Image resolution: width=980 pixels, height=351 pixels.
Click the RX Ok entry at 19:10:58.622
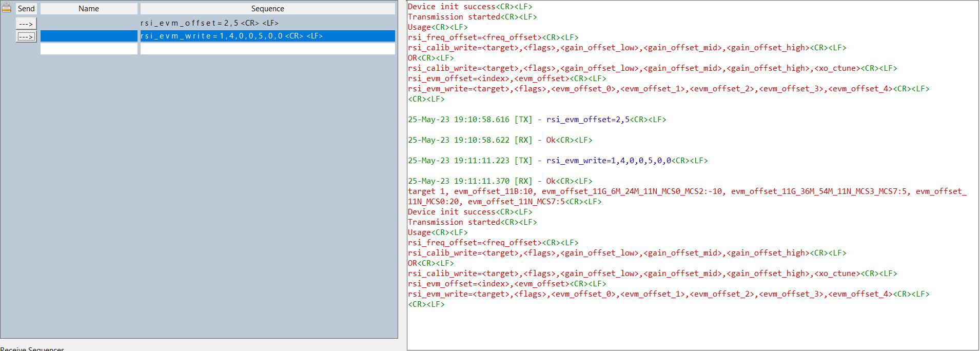click(x=500, y=140)
